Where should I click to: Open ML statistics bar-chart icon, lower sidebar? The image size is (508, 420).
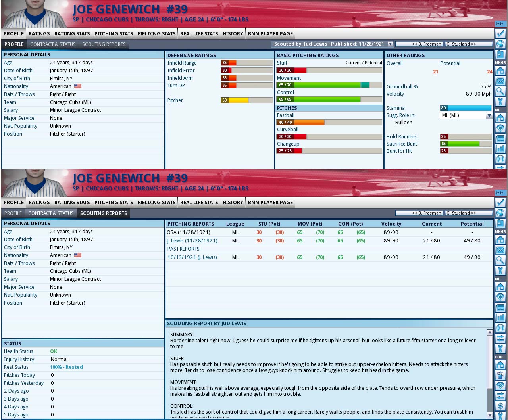pyautogui.click(x=500, y=317)
